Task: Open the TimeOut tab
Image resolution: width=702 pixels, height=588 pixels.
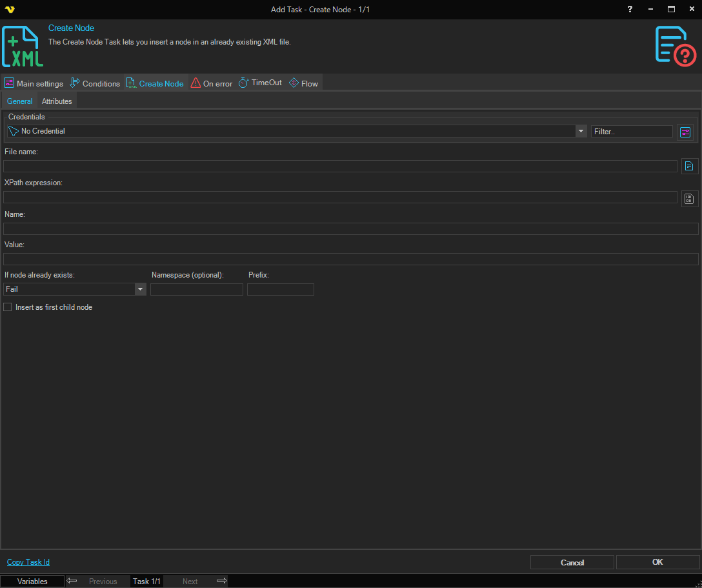Action: point(260,83)
